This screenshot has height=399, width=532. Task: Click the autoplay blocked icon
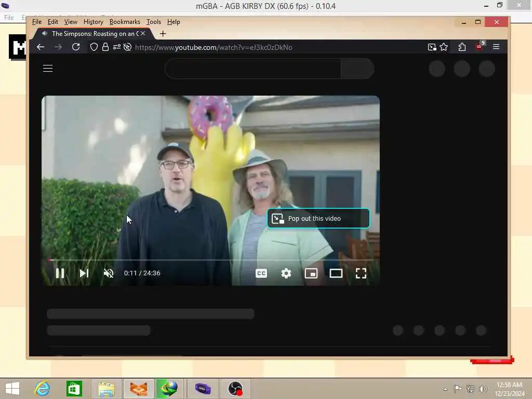(128, 47)
